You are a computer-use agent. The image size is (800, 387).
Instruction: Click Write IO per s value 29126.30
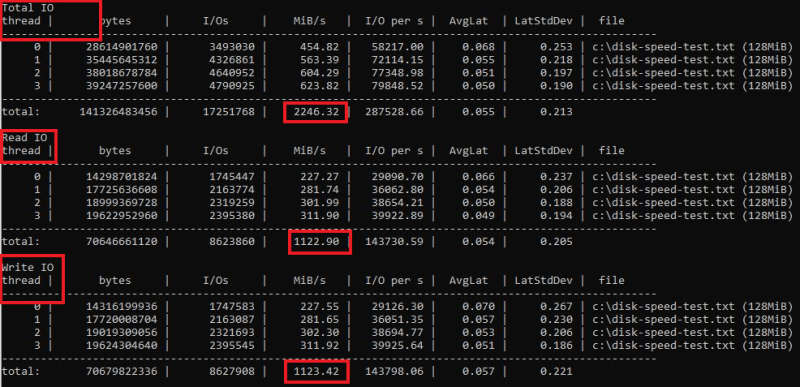[x=398, y=307]
